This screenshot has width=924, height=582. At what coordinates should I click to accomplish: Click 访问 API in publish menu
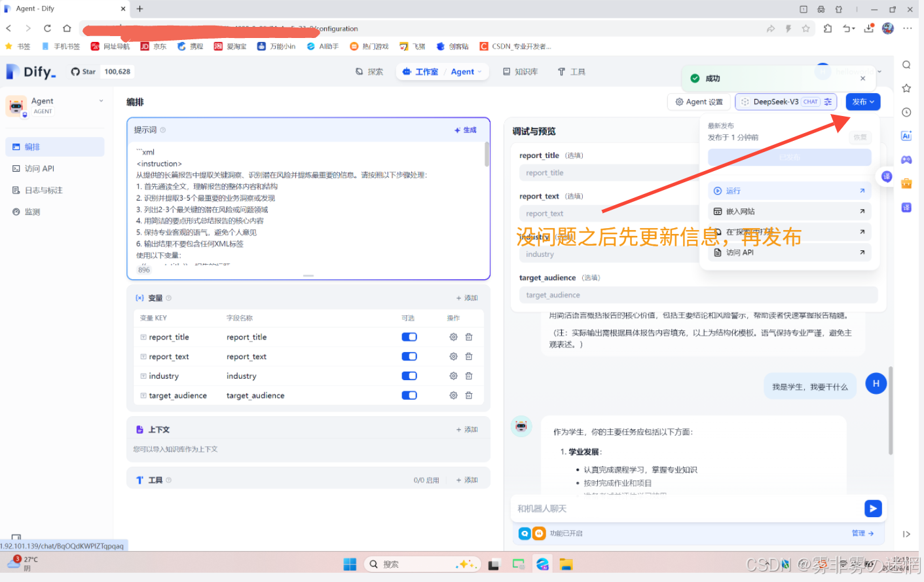tap(790, 252)
